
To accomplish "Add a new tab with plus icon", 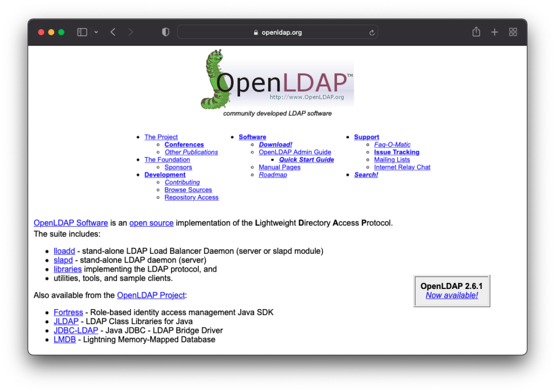I will pos(494,32).
